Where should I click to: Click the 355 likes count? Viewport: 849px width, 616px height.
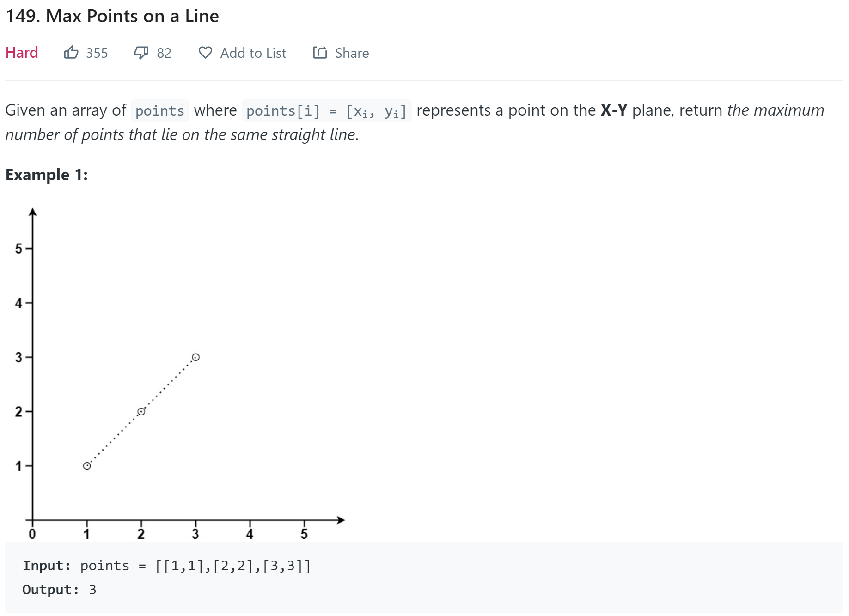click(x=97, y=53)
